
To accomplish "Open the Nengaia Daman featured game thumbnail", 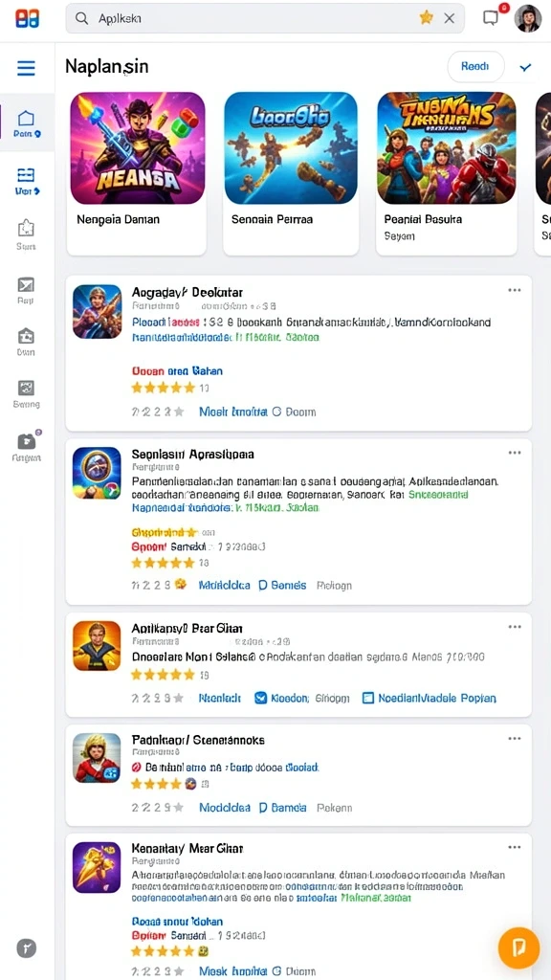I will coord(138,148).
